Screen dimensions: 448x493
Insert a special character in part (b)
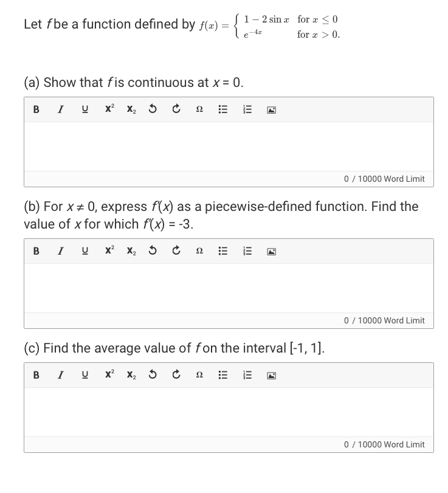pos(199,250)
